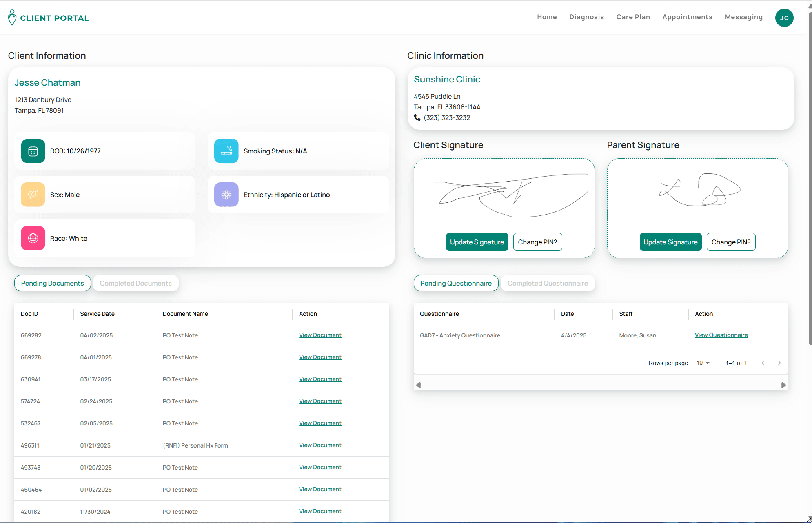Switch to the Completed Documents tab

(136, 283)
